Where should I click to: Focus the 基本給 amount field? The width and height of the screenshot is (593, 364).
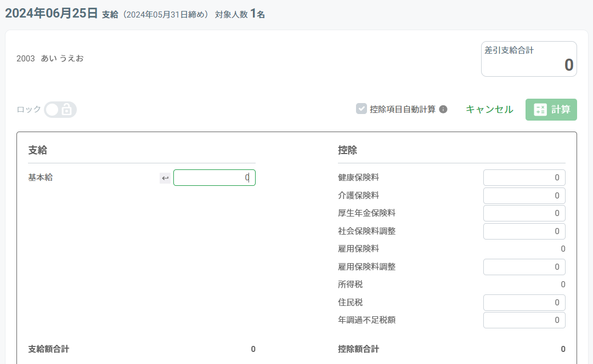click(214, 178)
